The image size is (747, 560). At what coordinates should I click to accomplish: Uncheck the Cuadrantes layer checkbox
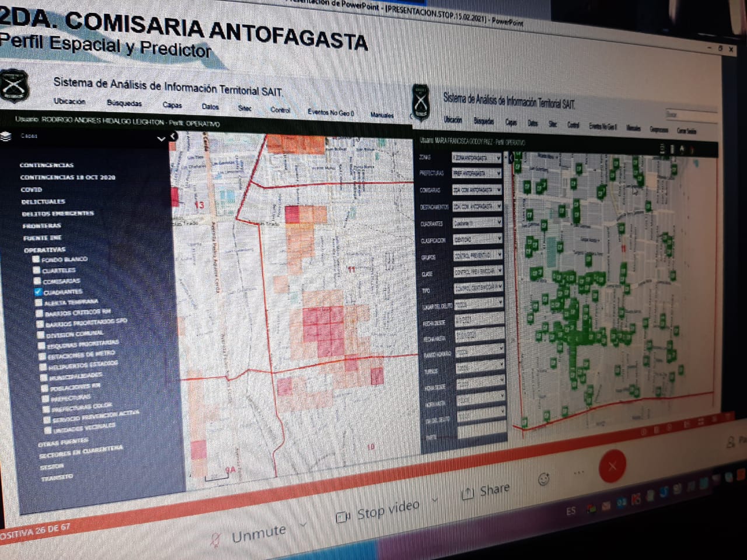[39, 291]
